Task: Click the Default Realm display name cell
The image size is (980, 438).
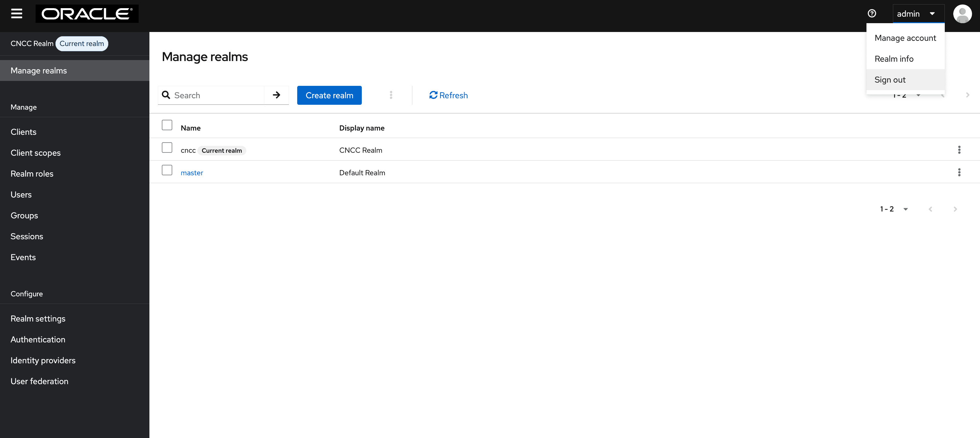Action: (362, 173)
